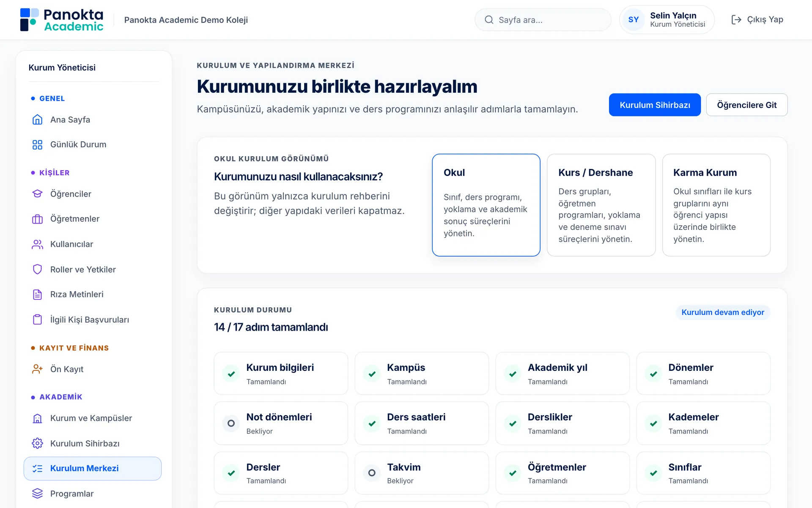
Task: Click the Panokta Academic logo
Action: [x=62, y=20]
